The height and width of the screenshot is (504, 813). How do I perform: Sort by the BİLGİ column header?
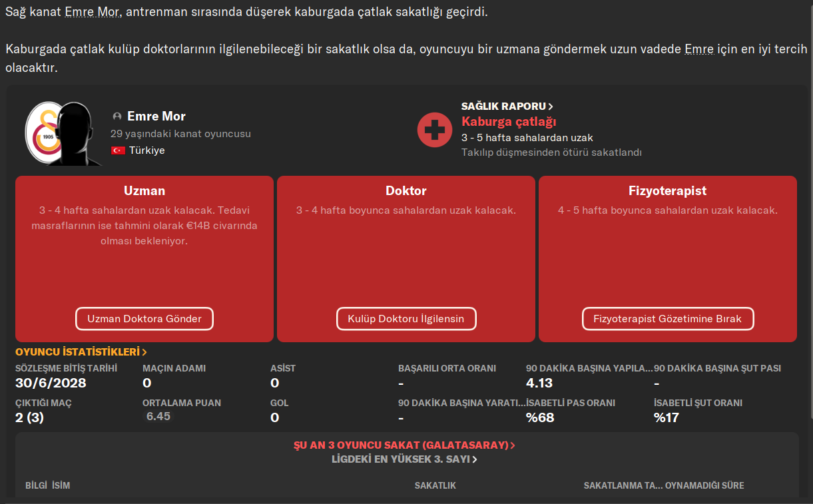tap(36, 486)
